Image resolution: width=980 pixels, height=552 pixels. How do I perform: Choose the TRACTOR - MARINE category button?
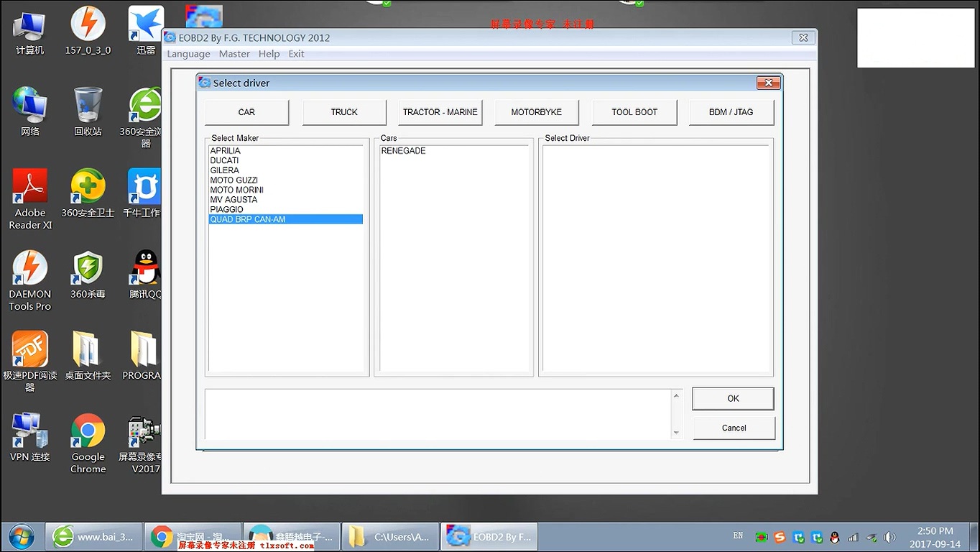pyautogui.click(x=440, y=112)
